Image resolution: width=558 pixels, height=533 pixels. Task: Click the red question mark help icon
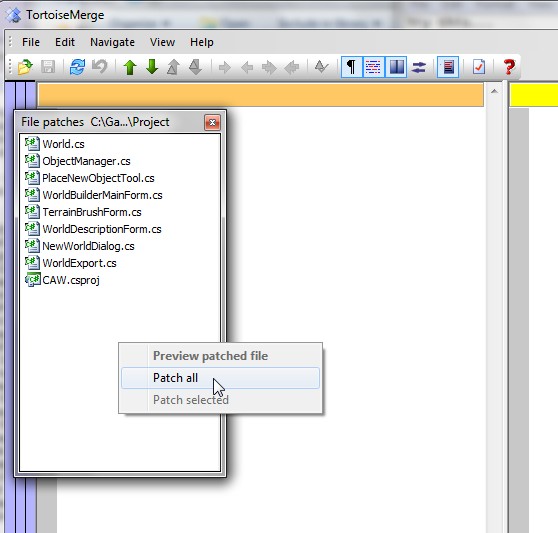[509, 67]
